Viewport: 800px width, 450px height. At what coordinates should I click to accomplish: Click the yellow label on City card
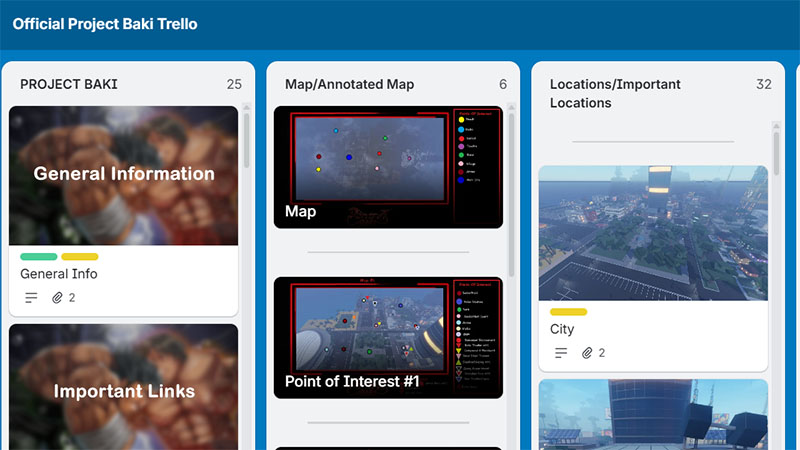(568, 312)
